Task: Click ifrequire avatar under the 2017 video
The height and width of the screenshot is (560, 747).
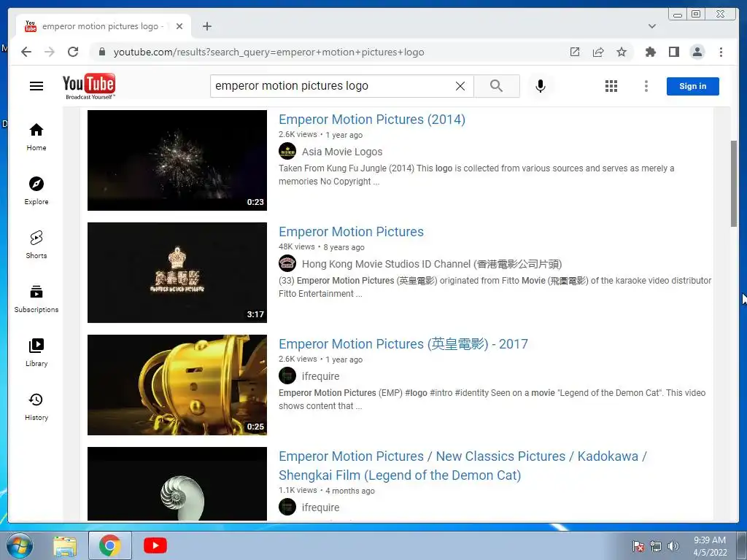Action: 287,376
